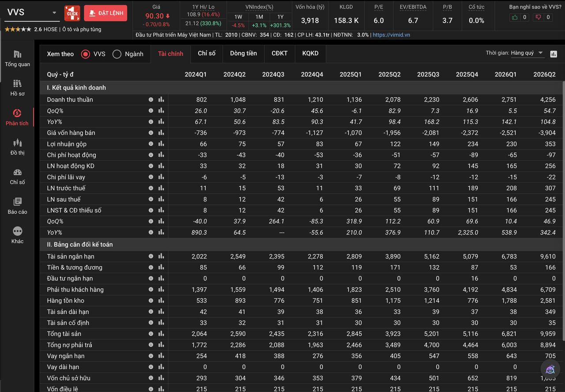Give VVS a thumbs-down vote
This screenshot has width=565, height=392.
[538, 18]
